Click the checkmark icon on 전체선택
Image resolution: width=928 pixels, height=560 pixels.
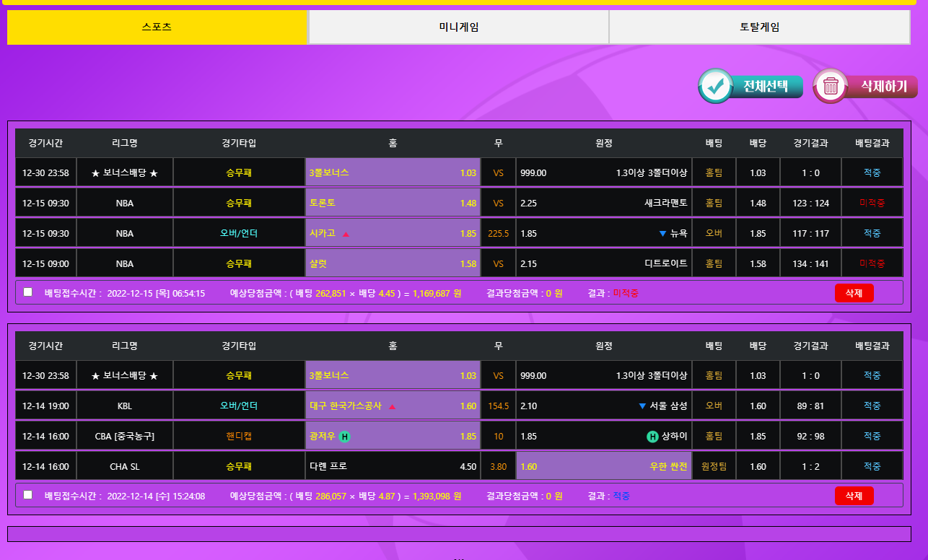716,87
